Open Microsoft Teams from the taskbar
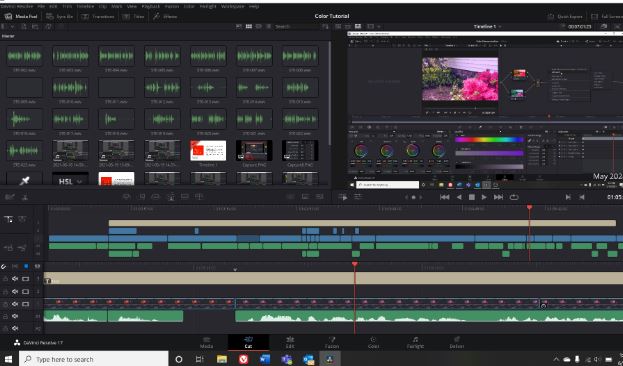623x366 pixels. (286, 359)
